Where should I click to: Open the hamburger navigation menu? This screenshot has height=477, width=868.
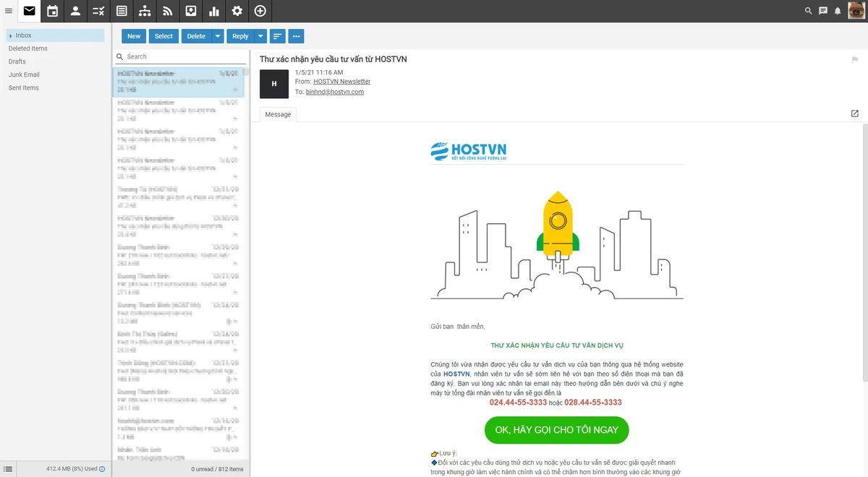(x=8, y=11)
